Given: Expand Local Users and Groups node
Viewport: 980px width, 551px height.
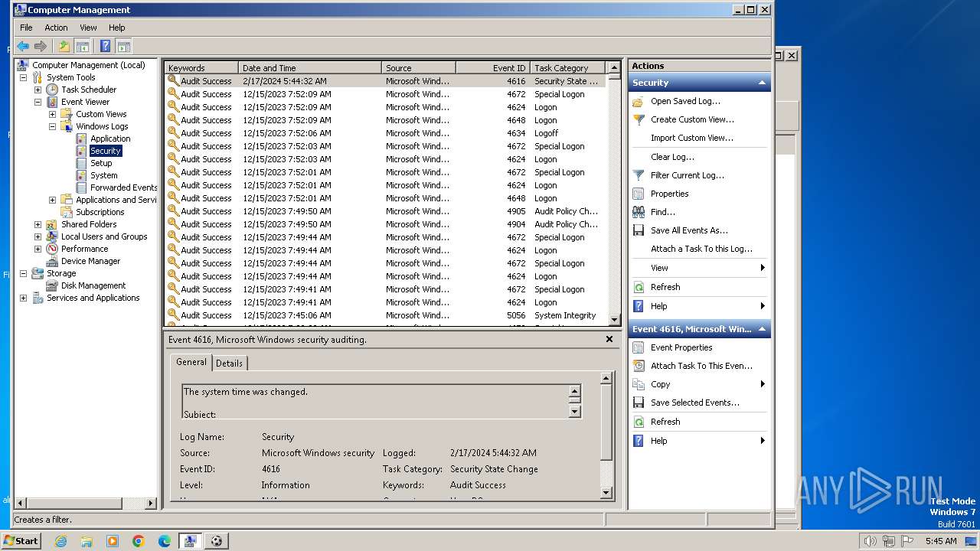Looking at the screenshot, I should [x=38, y=236].
